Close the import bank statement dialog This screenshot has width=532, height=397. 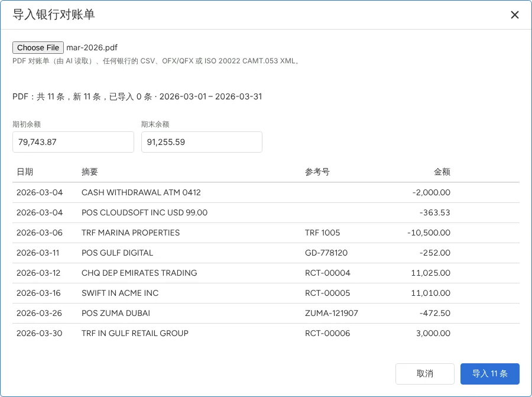[514, 15]
